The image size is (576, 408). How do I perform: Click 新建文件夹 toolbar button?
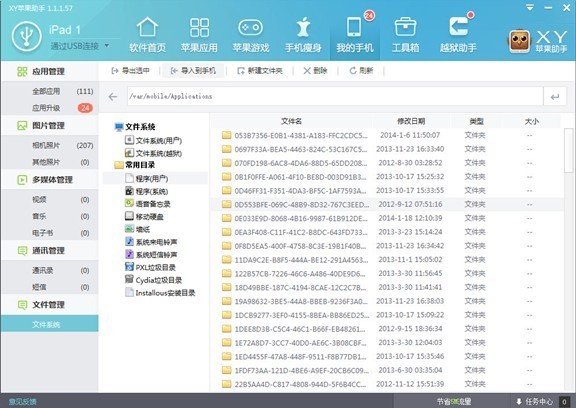260,71
